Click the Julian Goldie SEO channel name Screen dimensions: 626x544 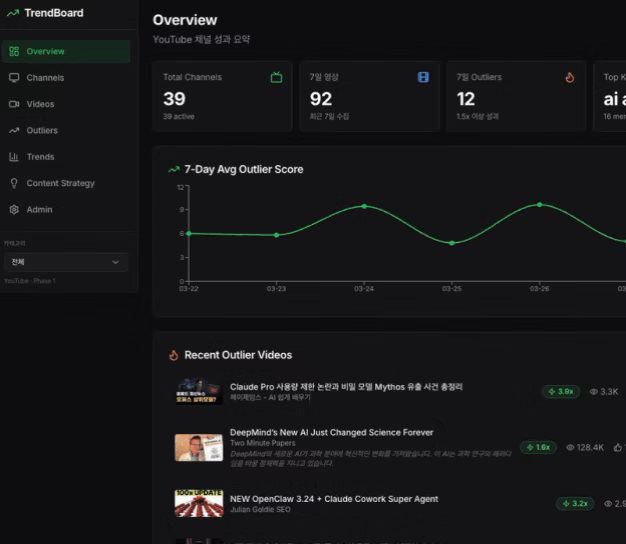260,510
